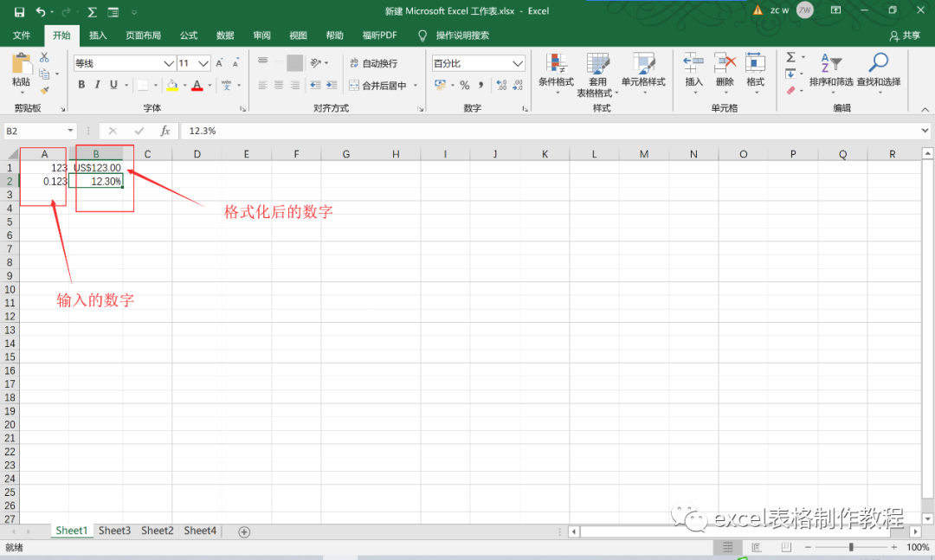This screenshot has width=935, height=560.
Task: Open the font color dropdown arrow
Action: (210, 86)
